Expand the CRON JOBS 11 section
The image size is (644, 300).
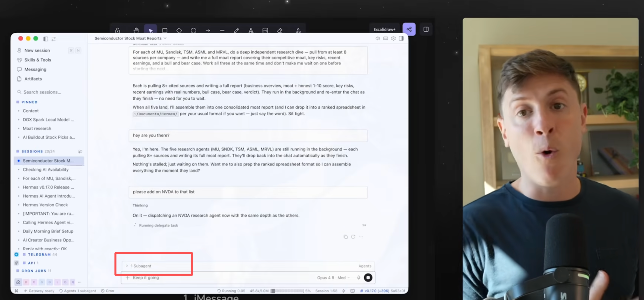click(x=34, y=271)
